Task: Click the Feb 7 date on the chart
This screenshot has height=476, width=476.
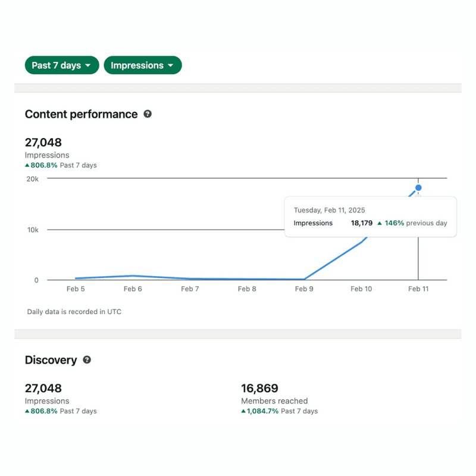Action: click(190, 289)
